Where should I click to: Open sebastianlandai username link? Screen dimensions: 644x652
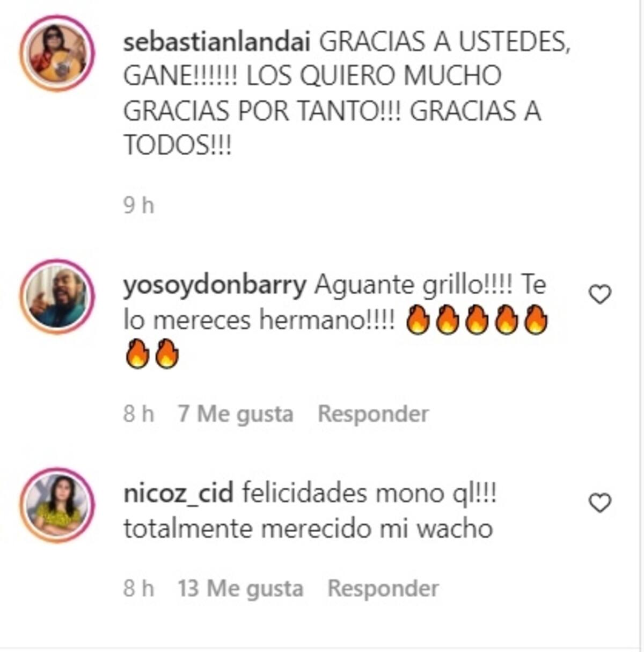[x=217, y=43]
